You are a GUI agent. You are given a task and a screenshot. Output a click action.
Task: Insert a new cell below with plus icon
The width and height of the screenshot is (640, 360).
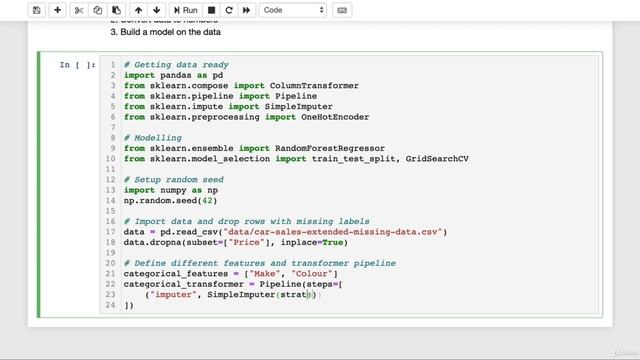coord(58,10)
